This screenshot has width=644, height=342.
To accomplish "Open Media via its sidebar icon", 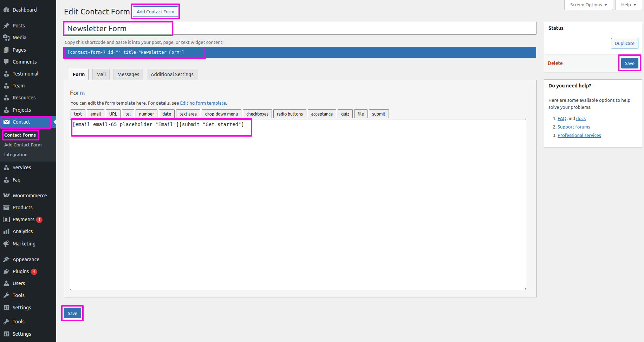I will point(6,38).
